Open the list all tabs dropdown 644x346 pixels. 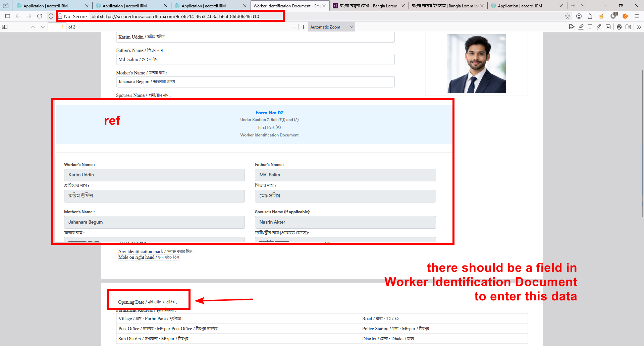583,6
